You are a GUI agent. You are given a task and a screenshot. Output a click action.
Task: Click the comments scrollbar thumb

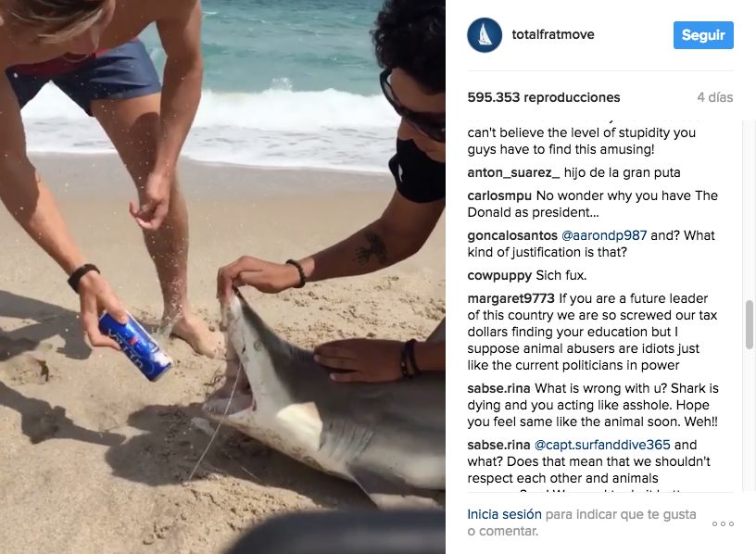[x=750, y=324]
